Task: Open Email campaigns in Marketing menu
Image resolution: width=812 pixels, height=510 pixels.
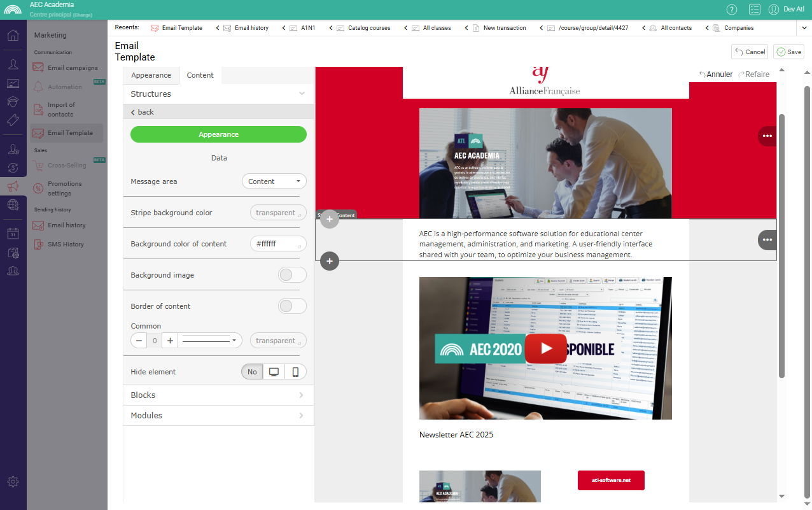Action: (72, 68)
